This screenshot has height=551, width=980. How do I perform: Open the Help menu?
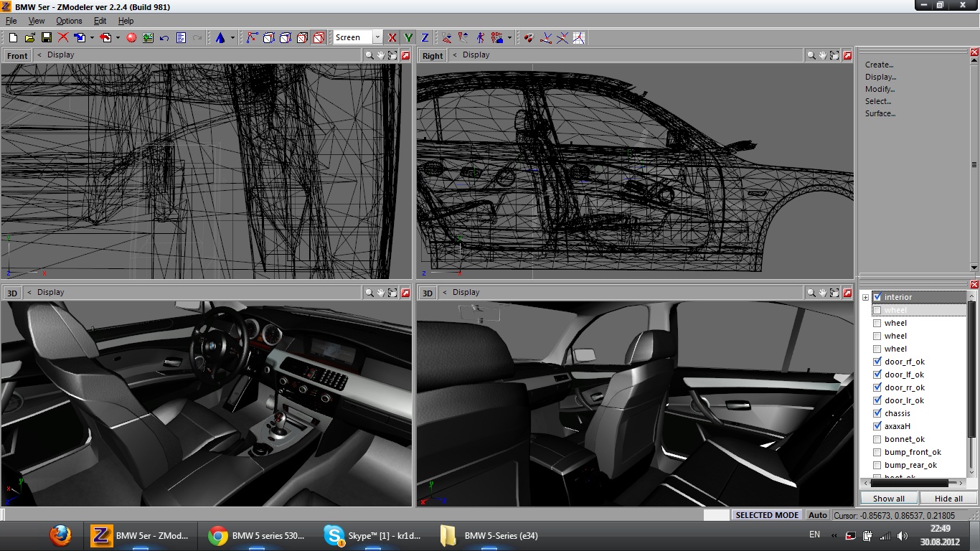(x=126, y=21)
